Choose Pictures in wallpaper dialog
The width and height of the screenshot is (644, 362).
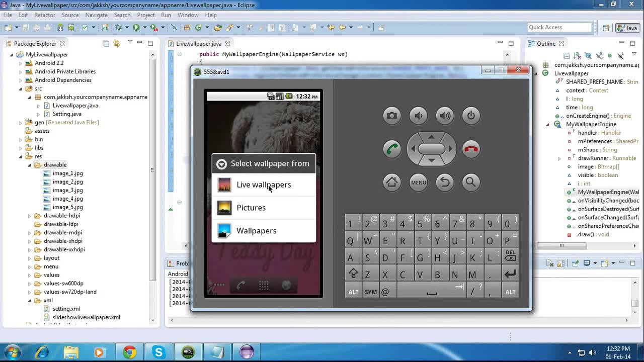click(264, 208)
